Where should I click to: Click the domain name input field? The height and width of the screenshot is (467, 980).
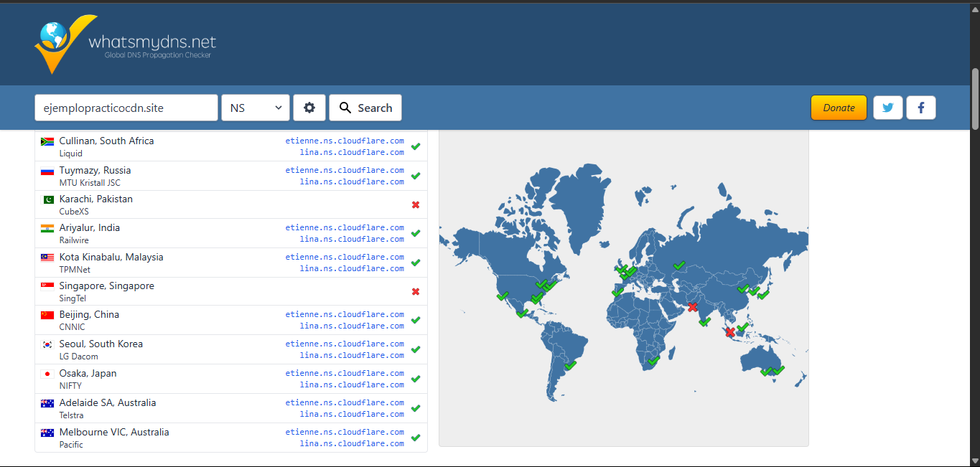click(126, 108)
